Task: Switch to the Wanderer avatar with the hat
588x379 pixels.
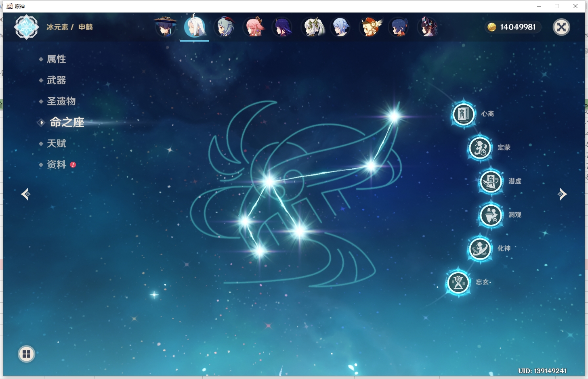Action: point(166,27)
